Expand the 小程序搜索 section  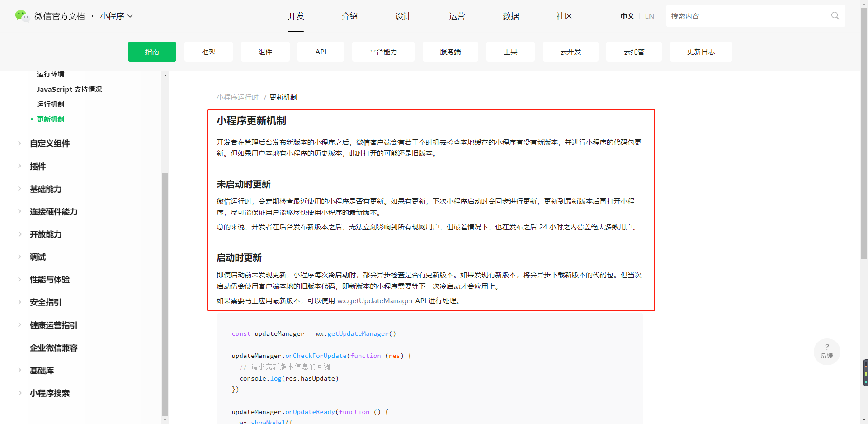(x=50, y=393)
